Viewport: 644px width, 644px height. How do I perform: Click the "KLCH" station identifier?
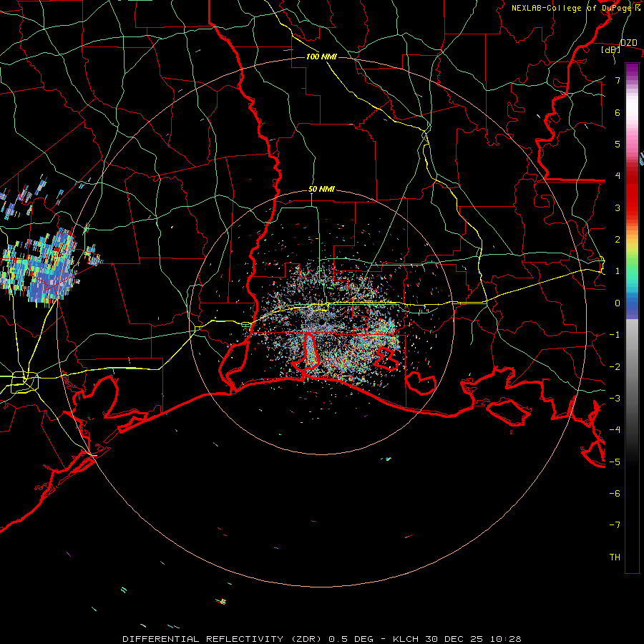(x=406, y=639)
